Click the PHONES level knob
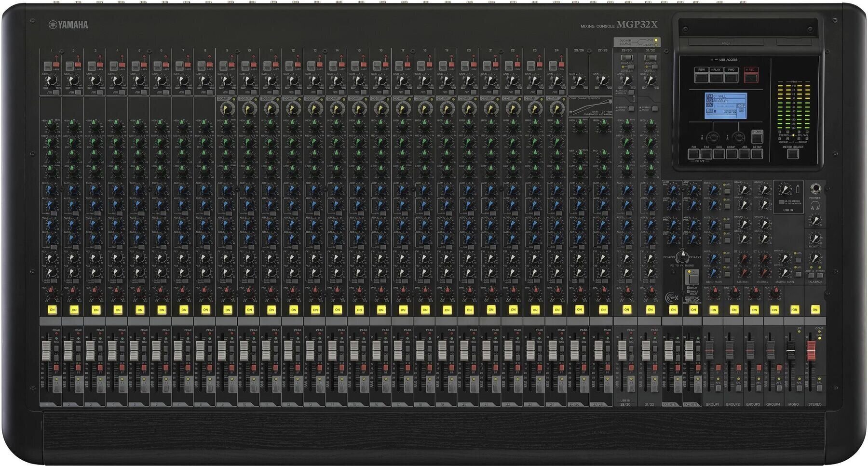 [815, 220]
